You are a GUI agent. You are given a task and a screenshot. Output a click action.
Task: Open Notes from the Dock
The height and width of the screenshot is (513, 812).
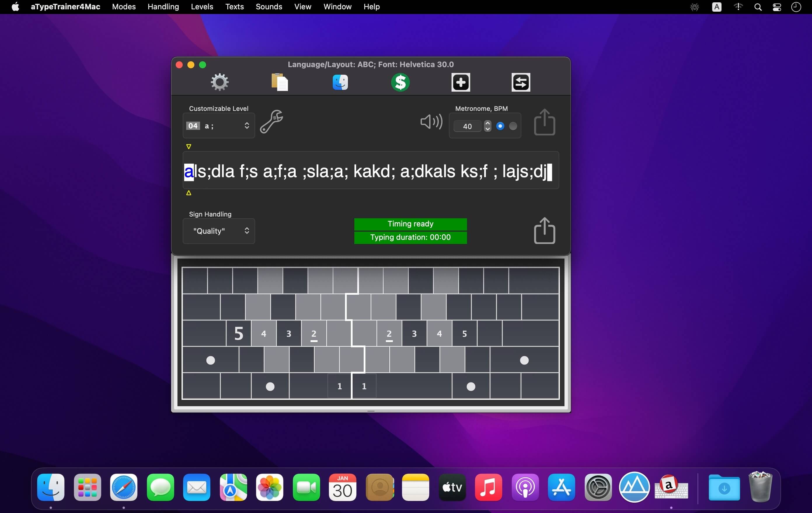tap(415, 487)
